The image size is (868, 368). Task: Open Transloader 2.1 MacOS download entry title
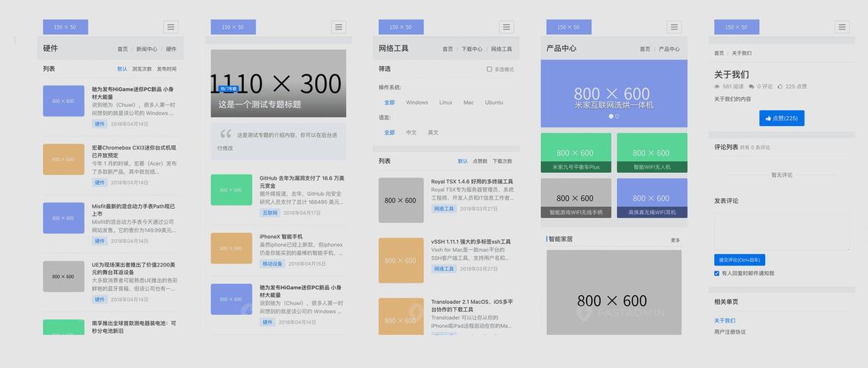tap(472, 305)
